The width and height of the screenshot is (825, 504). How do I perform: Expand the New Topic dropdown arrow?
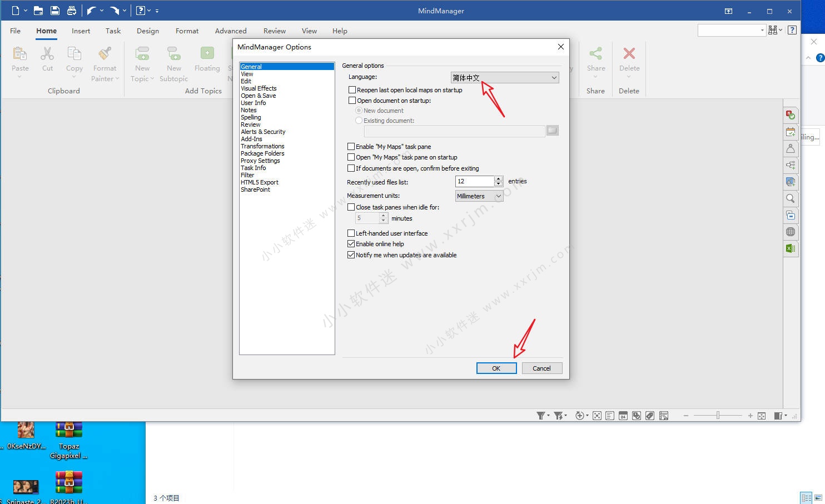(152, 79)
